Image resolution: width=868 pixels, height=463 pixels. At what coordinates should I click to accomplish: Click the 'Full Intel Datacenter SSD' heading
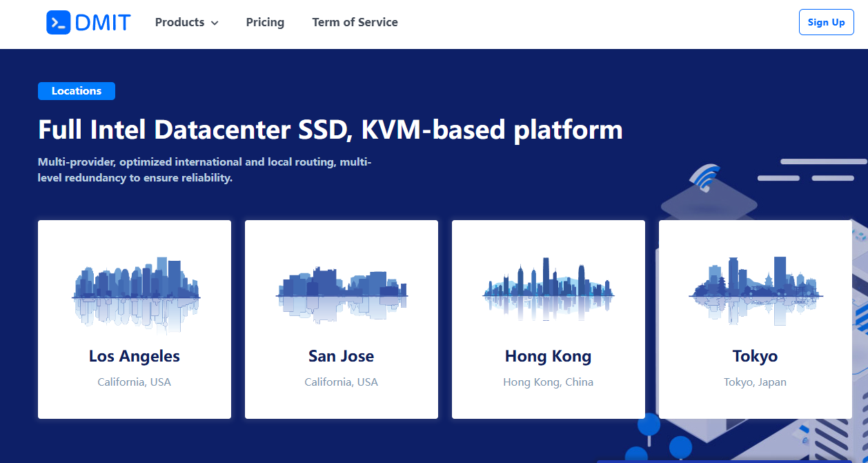tap(331, 130)
